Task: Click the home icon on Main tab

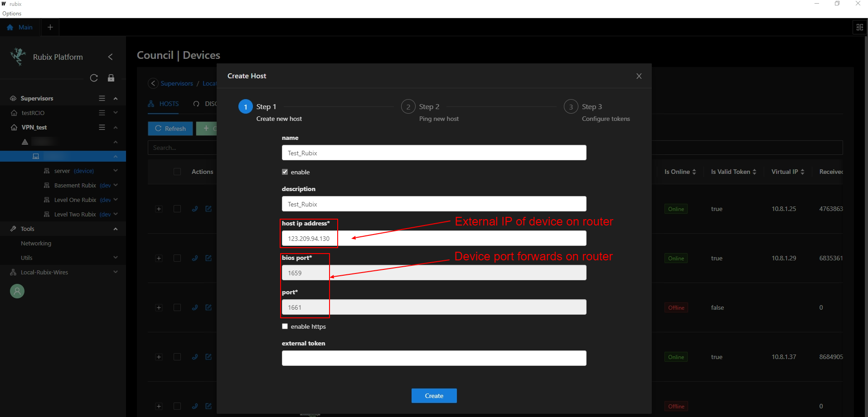Action: pos(10,27)
